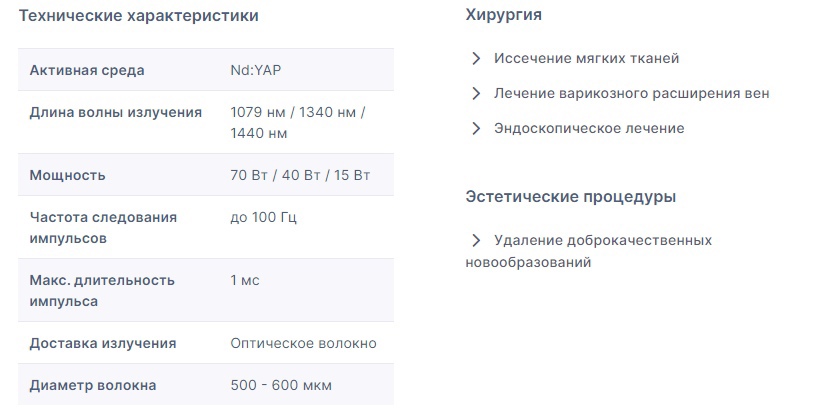Click the Эстетические процедуры heading

571,197
